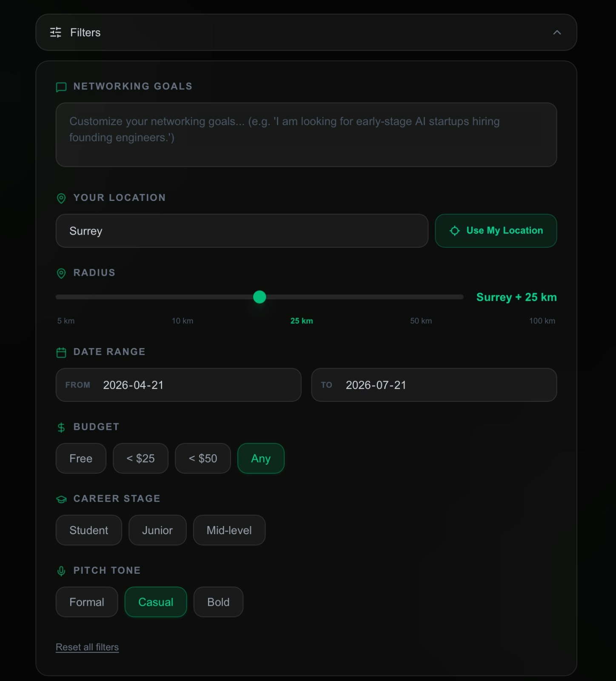
Task: Click the RADIUS heading
Action: 94,273
